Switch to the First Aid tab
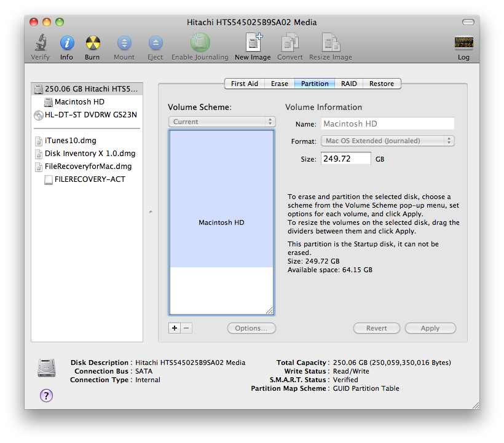Viewport: 504px width, 443px height. [x=244, y=84]
